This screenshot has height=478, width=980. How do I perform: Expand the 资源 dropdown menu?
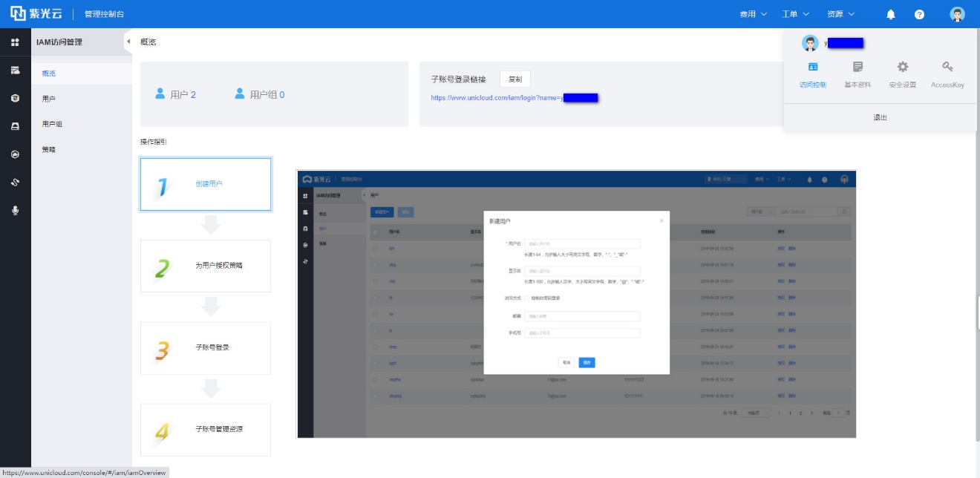(x=840, y=14)
